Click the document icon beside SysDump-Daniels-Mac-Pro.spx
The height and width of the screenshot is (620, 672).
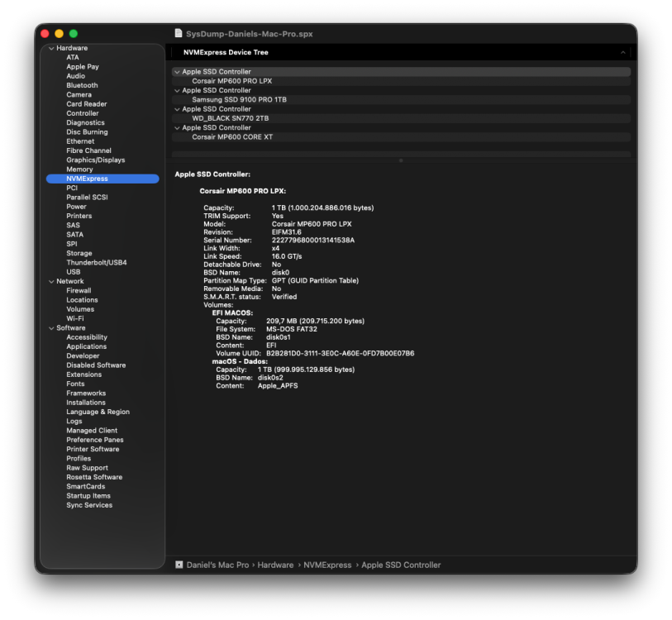click(x=179, y=33)
